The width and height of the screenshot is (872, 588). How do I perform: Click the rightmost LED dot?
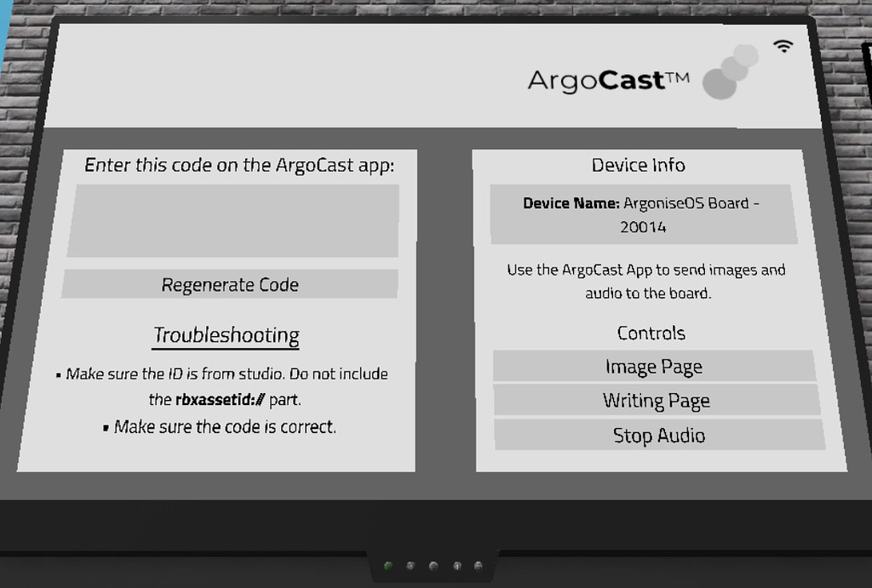(x=479, y=566)
